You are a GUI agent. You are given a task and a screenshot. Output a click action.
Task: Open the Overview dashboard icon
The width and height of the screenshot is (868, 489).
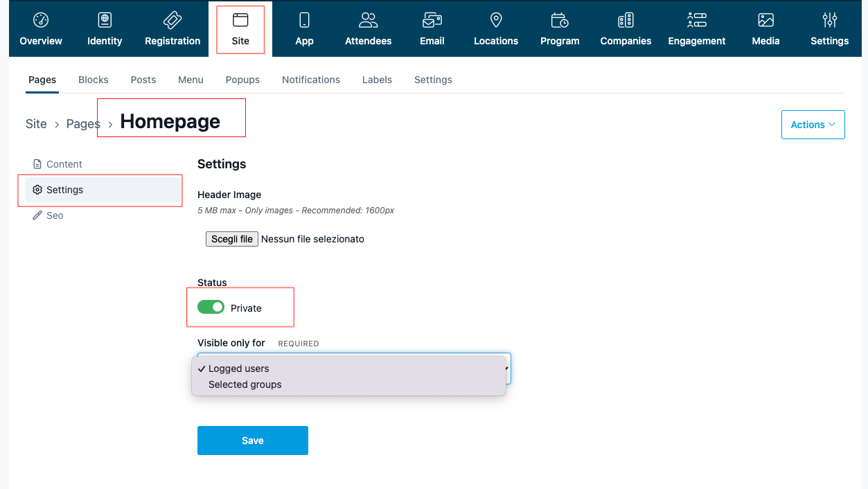coord(41,20)
